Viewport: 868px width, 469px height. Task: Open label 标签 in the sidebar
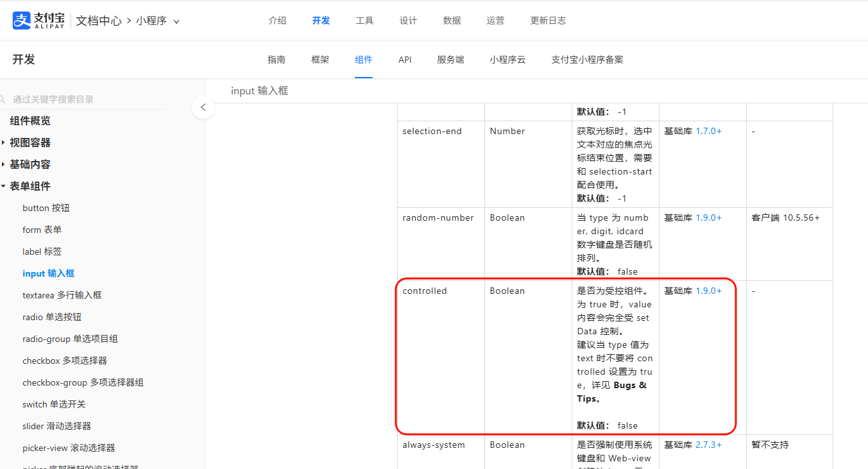(x=42, y=252)
